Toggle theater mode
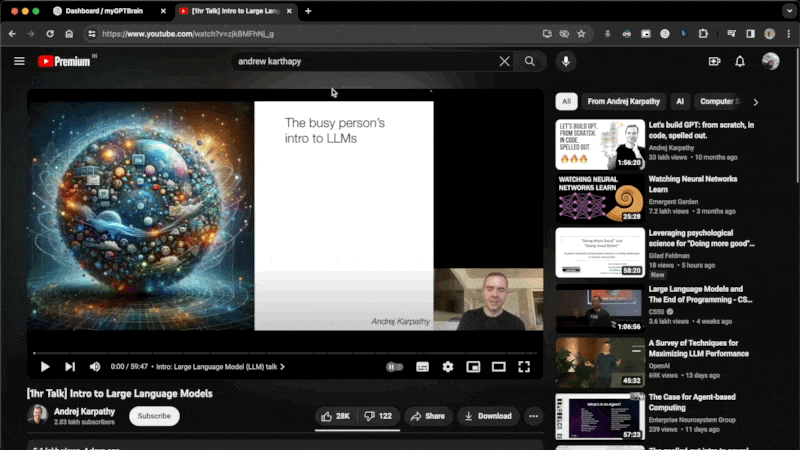The height and width of the screenshot is (450, 800). [498, 366]
